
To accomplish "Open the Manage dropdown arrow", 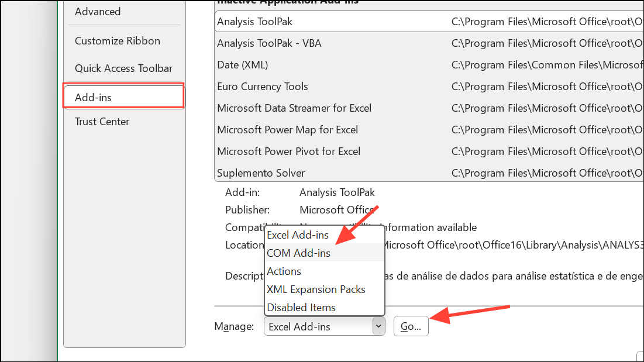I will pos(378,326).
